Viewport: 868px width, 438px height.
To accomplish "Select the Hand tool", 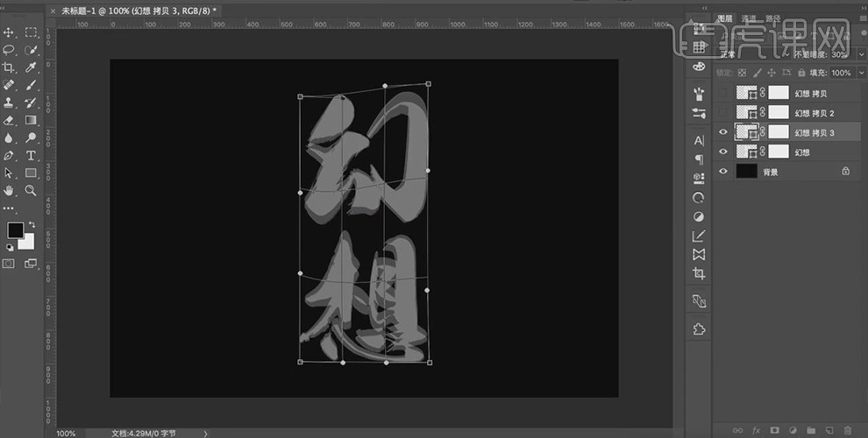I will [8, 191].
